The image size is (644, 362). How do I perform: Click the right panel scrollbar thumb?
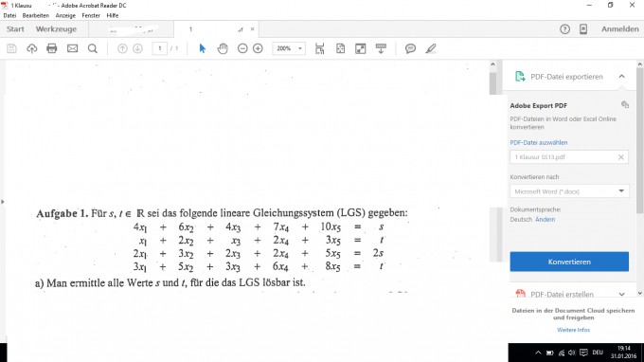pos(640,139)
